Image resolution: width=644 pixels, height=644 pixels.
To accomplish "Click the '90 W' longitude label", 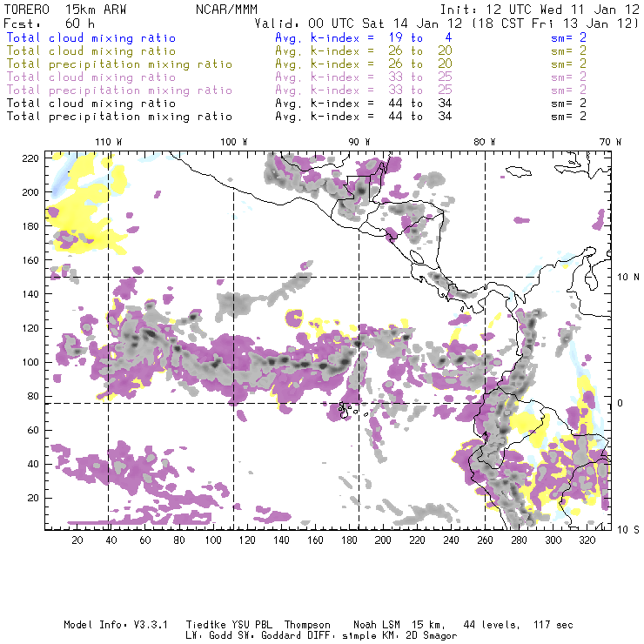I will [x=359, y=142].
